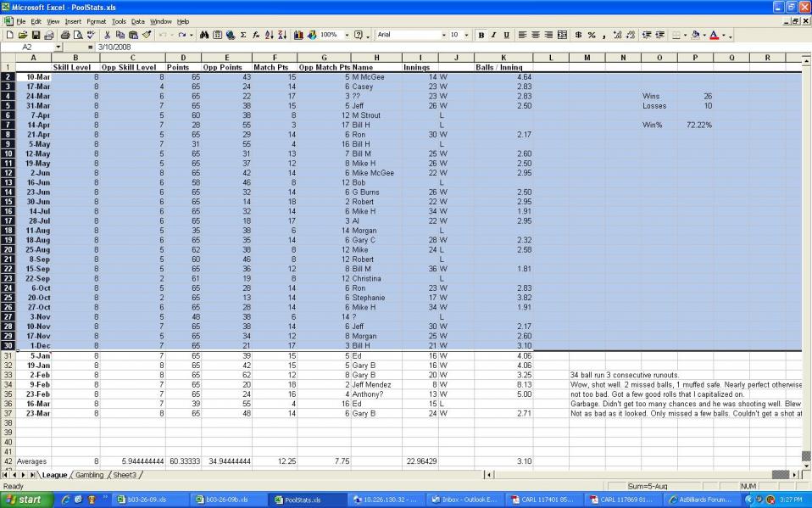Open the zoom percentage dropdown
Screen dimensions: 812x508
point(345,35)
